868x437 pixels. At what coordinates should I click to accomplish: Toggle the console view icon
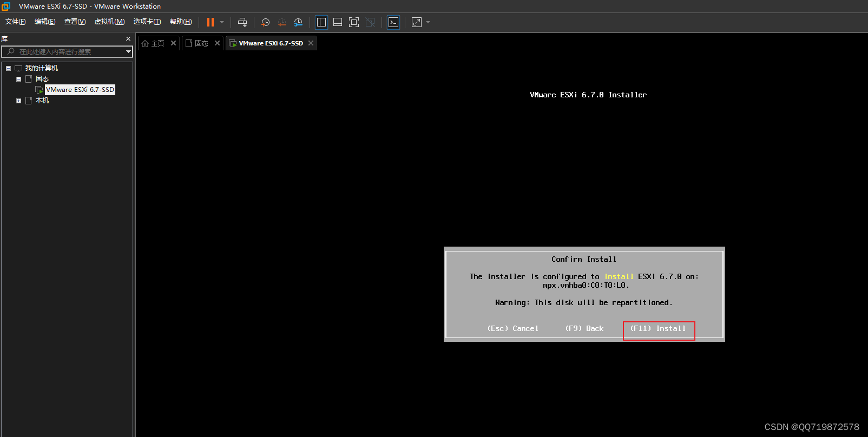tap(393, 22)
